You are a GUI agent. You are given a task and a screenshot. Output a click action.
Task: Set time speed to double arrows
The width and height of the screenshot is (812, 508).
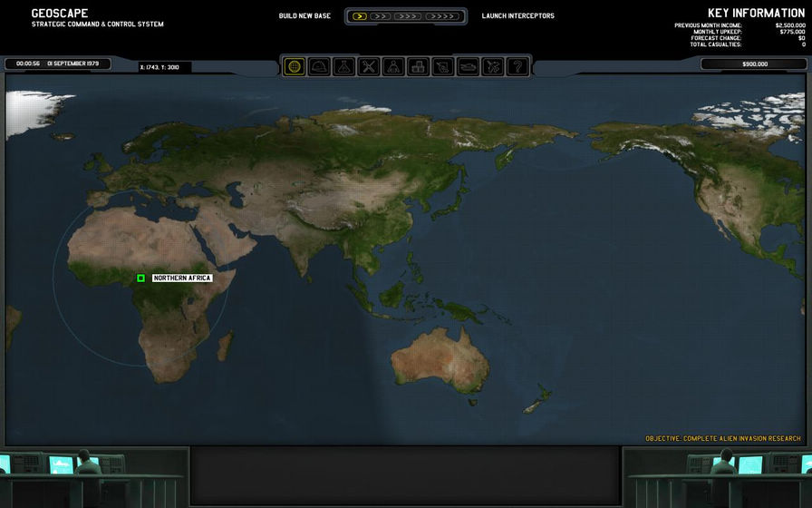[x=381, y=15]
